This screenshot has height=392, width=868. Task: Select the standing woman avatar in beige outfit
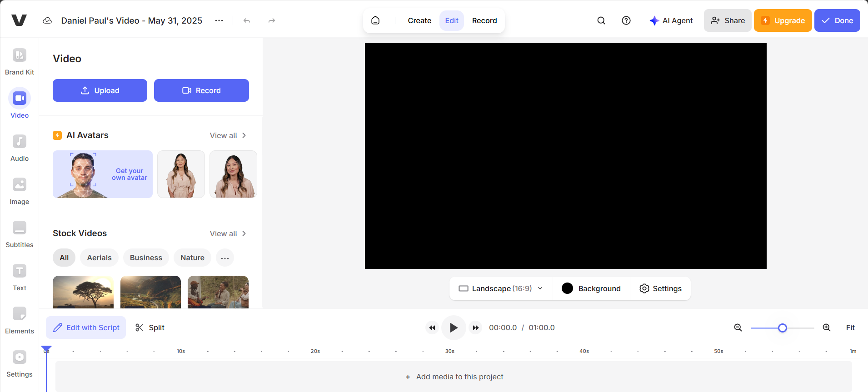pyautogui.click(x=181, y=174)
